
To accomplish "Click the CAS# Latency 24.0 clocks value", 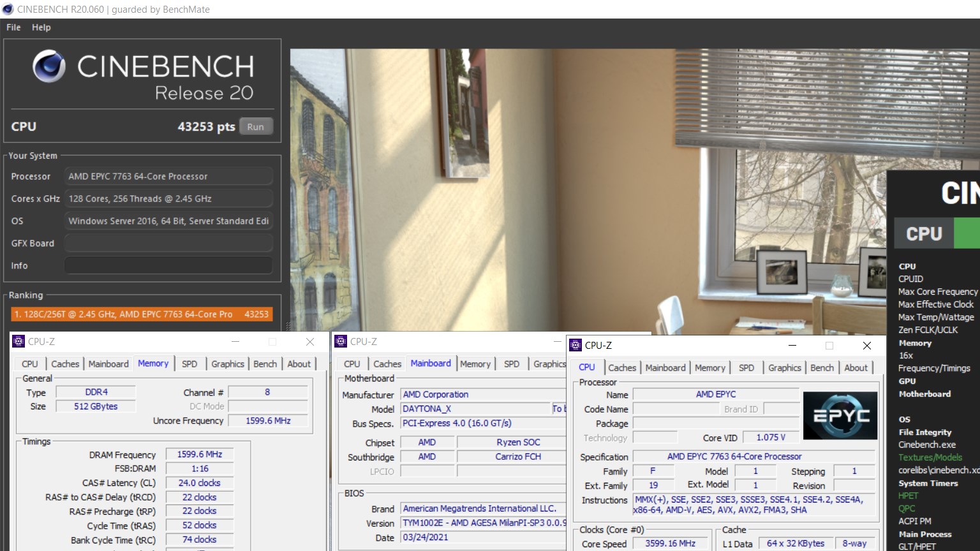I will coord(200,483).
